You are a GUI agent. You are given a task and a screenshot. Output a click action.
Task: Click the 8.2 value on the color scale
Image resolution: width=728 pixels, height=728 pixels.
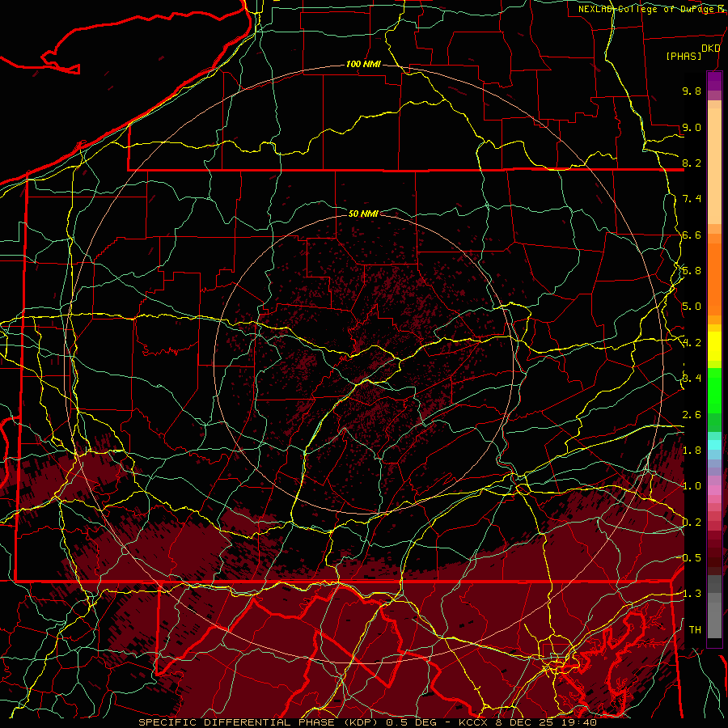point(692,163)
